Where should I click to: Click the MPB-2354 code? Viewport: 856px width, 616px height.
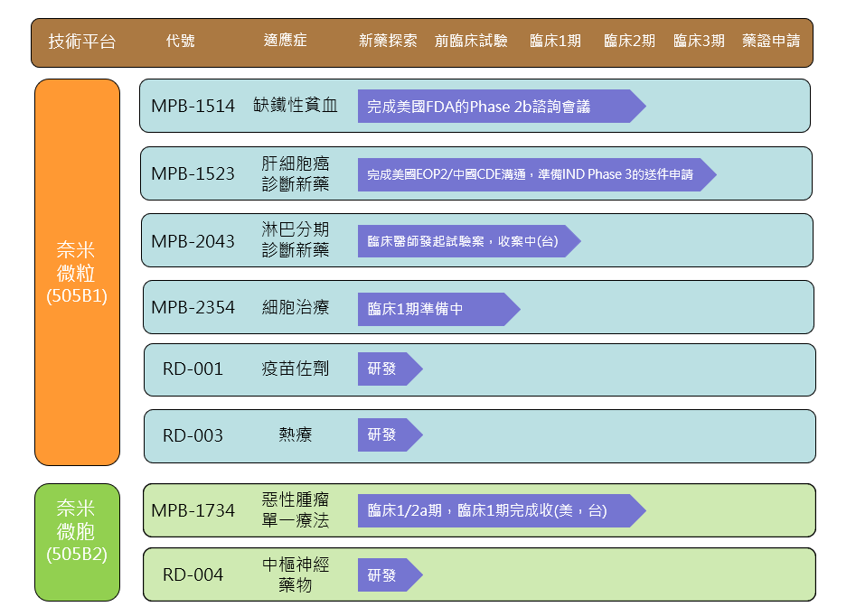tap(193, 308)
